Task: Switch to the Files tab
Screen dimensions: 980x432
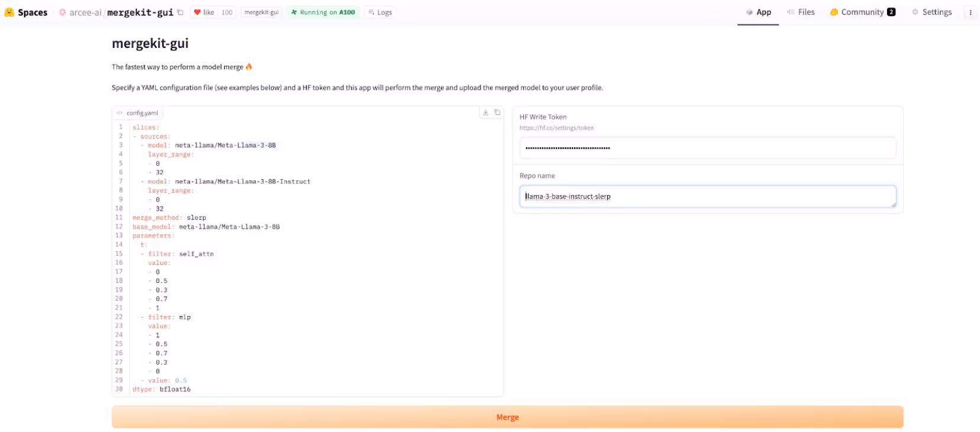Action: [x=801, y=12]
